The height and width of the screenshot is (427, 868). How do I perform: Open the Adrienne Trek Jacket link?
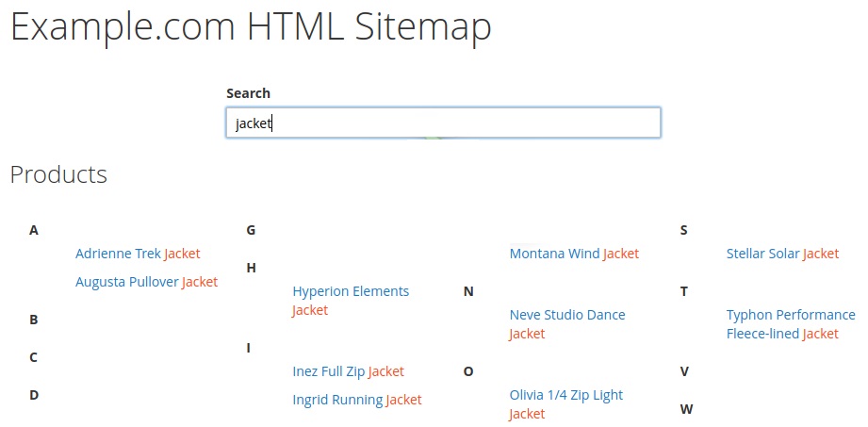(x=138, y=254)
